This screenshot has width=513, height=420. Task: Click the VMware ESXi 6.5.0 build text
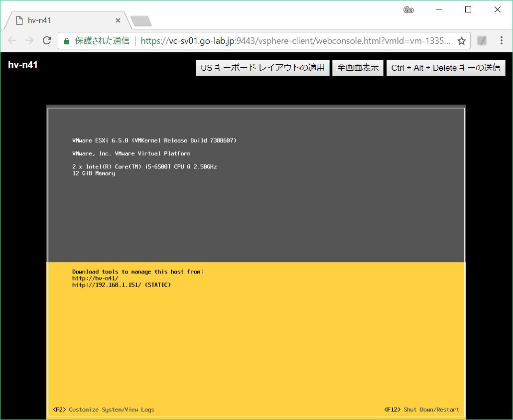coord(154,140)
